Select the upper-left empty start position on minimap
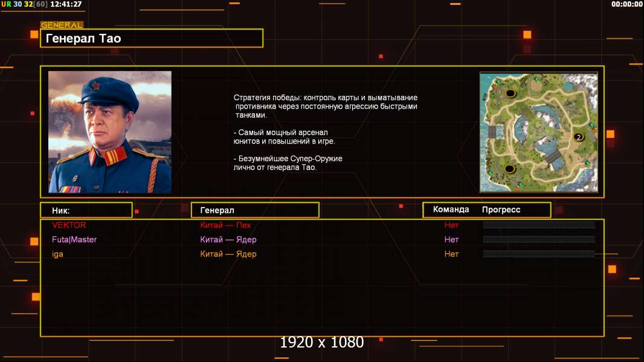The width and height of the screenshot is (644, 362). click(x=510, y=93)
